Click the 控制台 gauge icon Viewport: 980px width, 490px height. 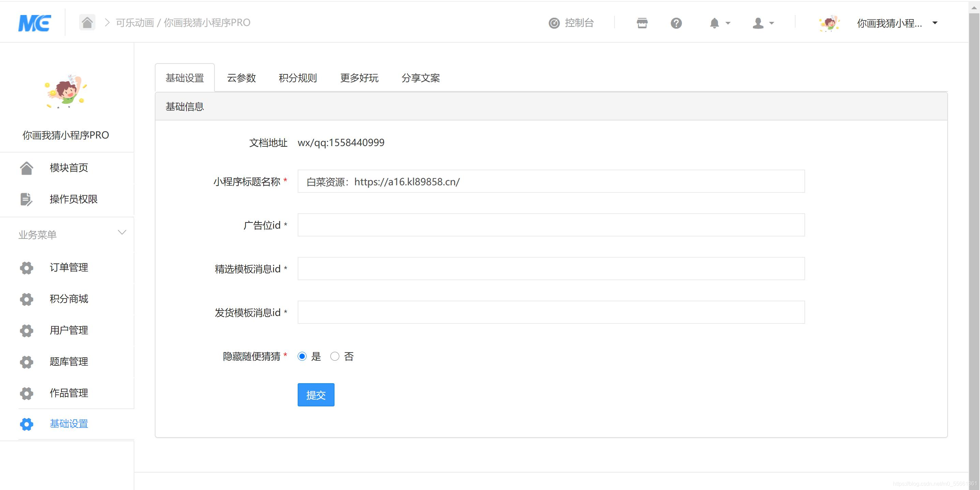pos(554,23)
